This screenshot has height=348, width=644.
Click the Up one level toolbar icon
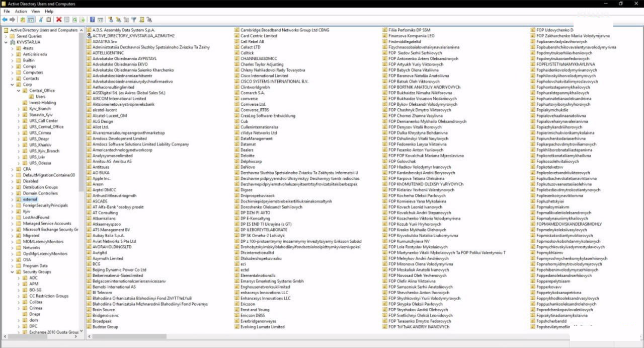point(23,20)
